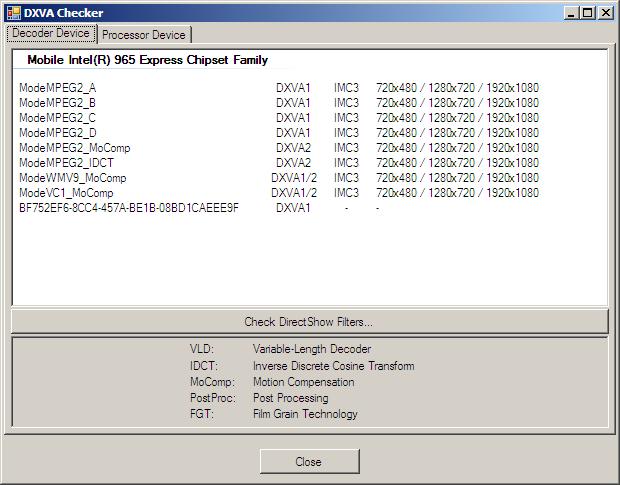This screenshot has height=485, width=620.
Task: Select the Decoder Device tab
Action: pos(51,33)
